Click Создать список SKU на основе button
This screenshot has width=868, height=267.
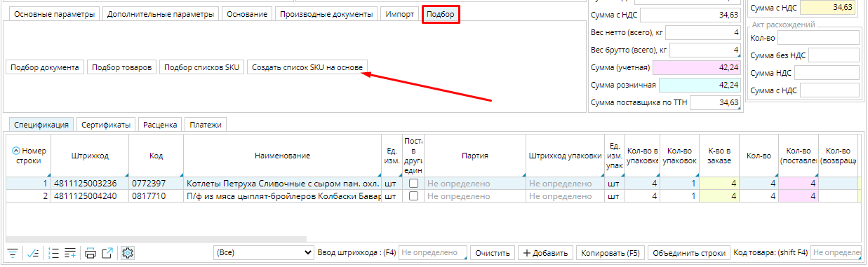coord(307,67)
